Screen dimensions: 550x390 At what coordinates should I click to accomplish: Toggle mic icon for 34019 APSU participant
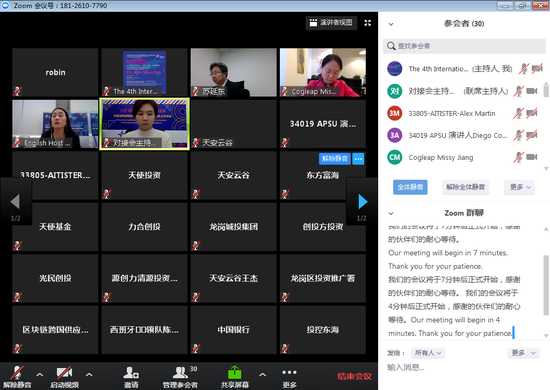click(518, 135)
